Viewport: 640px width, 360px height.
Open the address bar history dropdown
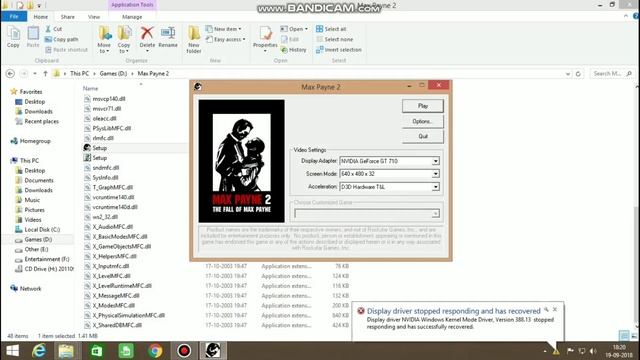tap(568, 74)
